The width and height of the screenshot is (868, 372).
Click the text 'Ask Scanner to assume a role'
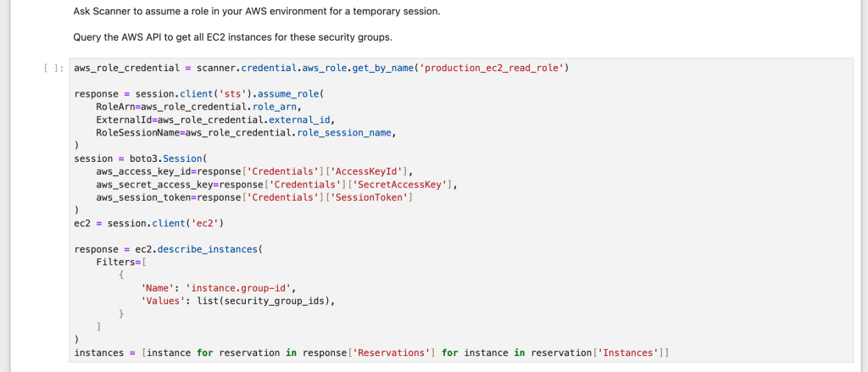click(134, 11)
